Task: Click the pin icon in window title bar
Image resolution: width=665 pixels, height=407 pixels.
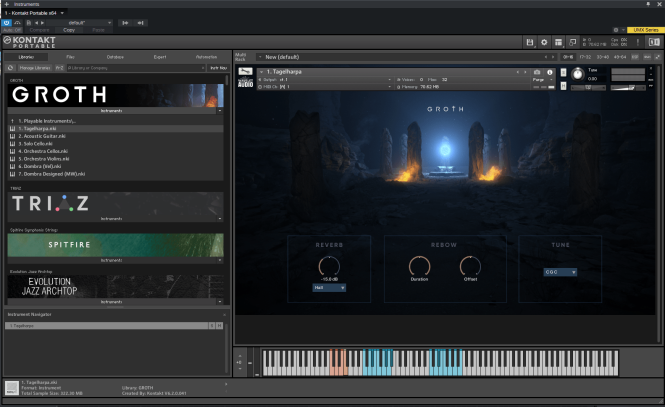Action: (x=648, y=4)
